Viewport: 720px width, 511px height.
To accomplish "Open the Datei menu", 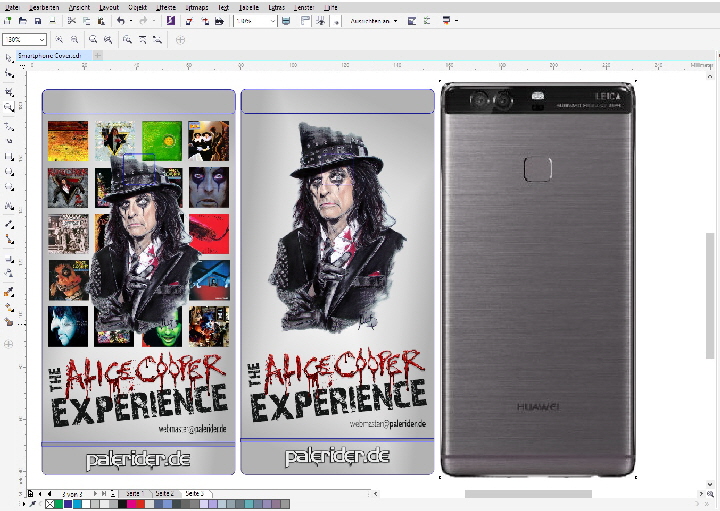I will pyautogui.click(x=12, y=7).
